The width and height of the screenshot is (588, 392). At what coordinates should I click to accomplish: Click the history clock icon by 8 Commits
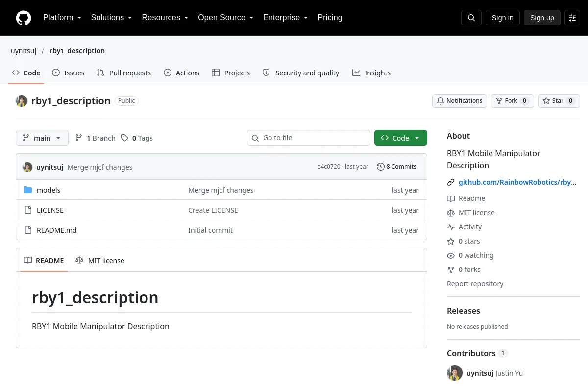[380, 167]
